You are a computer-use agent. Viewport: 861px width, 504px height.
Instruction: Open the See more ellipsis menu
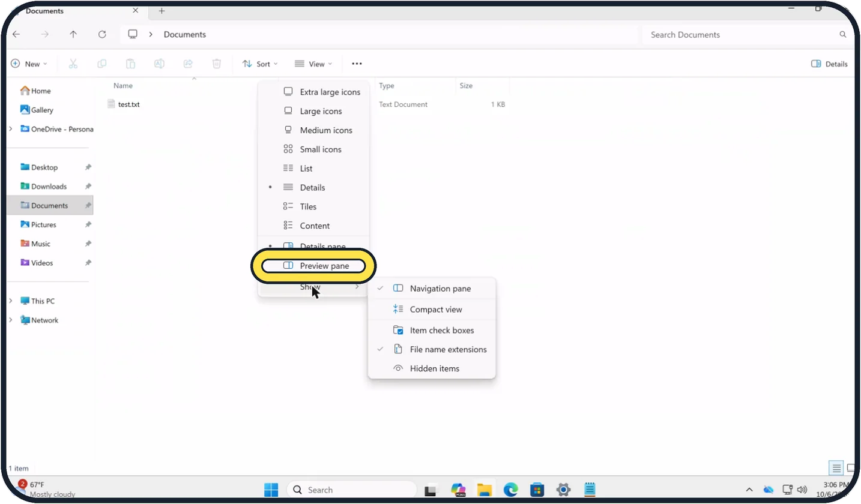(x=357, y=64)
